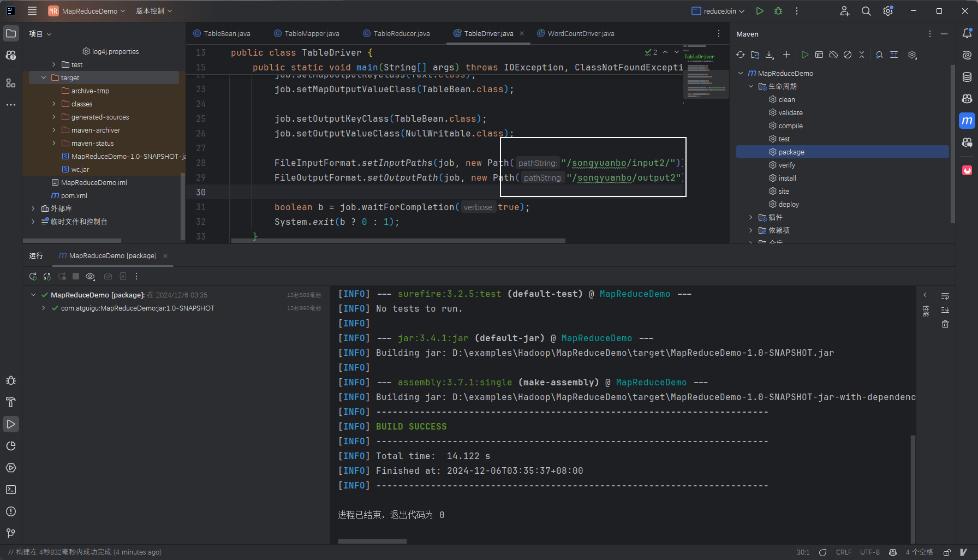Image resolution: width=978 pixels, height=560 pixels.
Task: Open the Database tool window
Action: pos(967,77)
